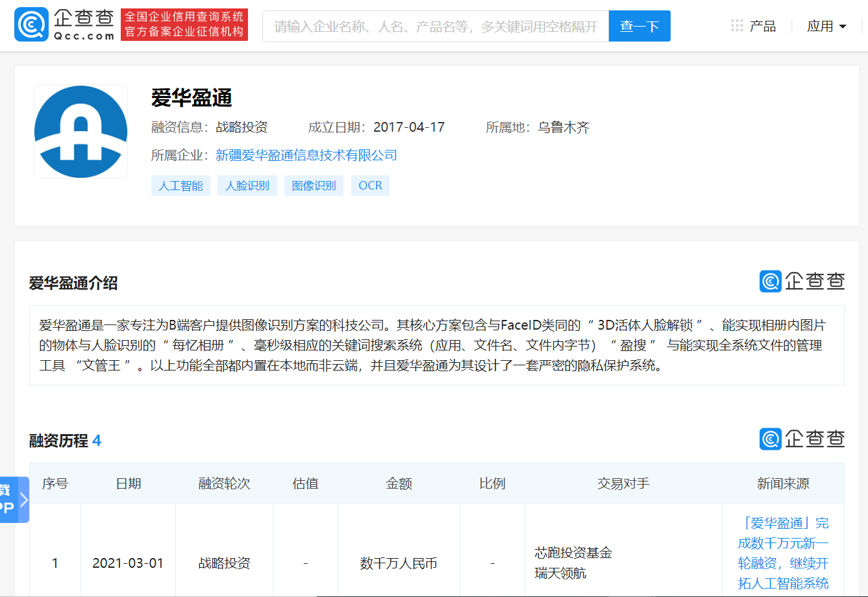Screen dimensions: 868x597
Task: Click the 2021-03-01 date cell
Action: point(129,563)
